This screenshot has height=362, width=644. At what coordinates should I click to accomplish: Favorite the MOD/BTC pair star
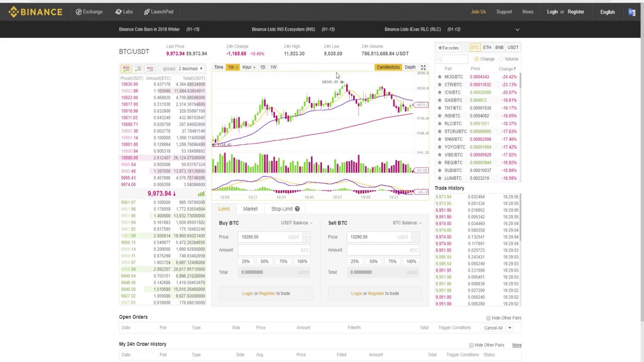[440, 77]
